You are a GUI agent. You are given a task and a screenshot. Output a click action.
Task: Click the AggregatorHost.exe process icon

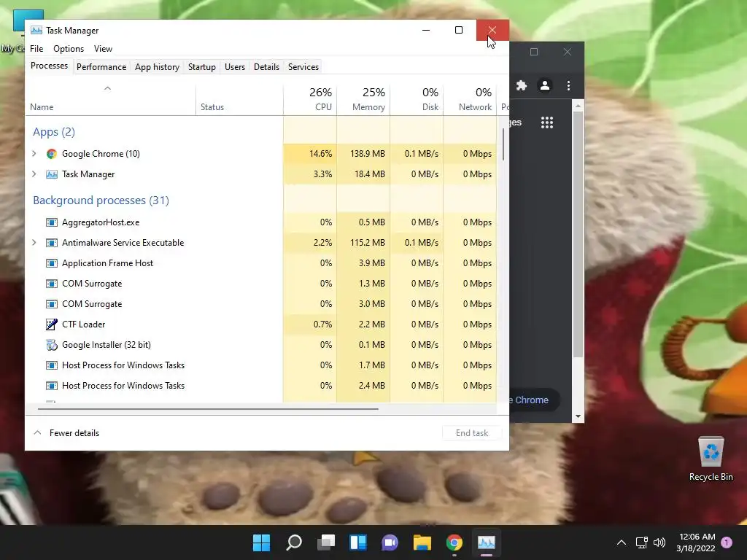coord(52,222)
